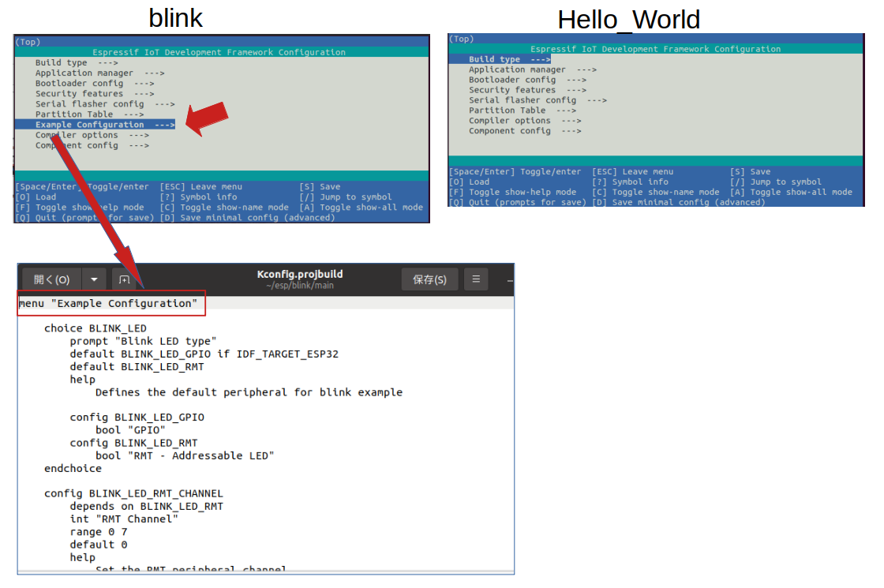Click the new document tab icon
The image size is (884, 588).
click(x=124, y=279)
